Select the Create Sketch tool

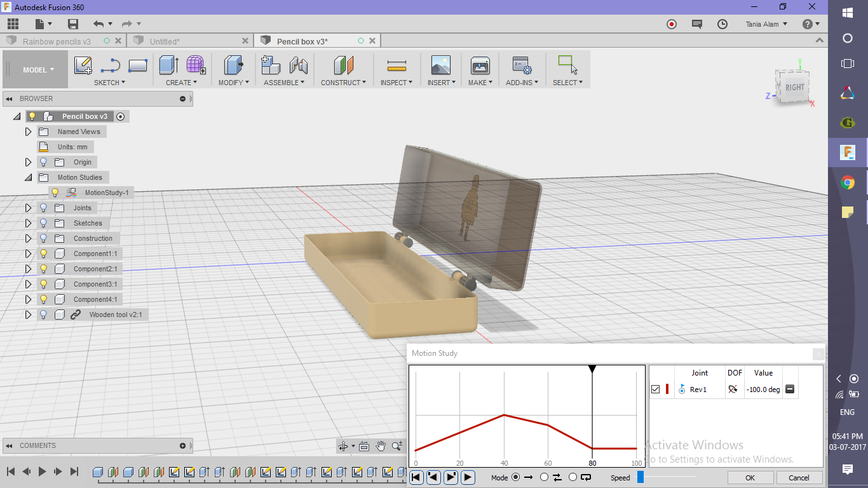(83, 65)
